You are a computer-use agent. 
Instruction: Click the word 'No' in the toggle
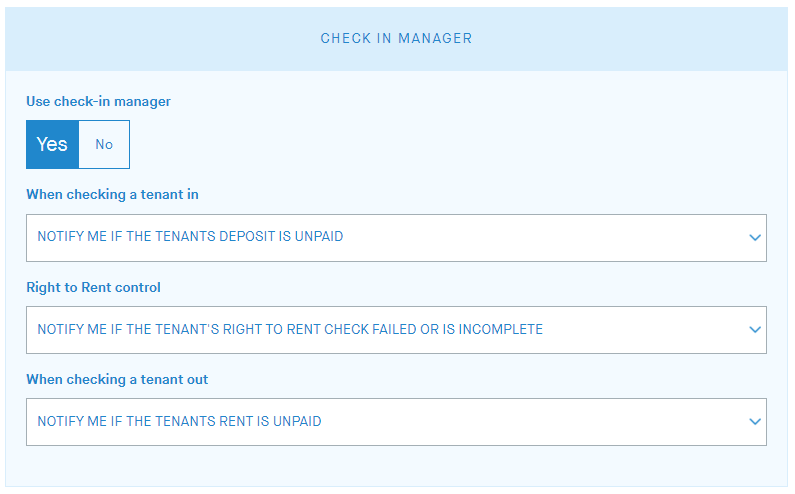tap(104, 144)
